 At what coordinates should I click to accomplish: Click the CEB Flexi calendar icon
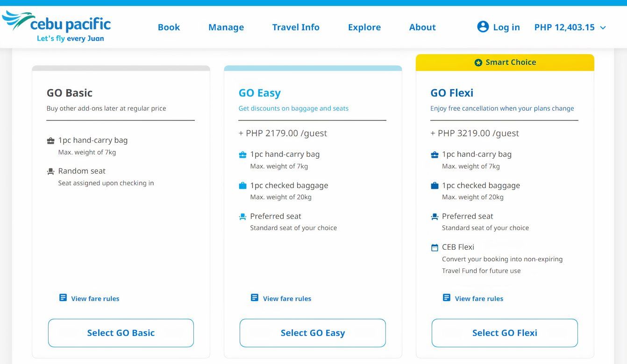434,247
